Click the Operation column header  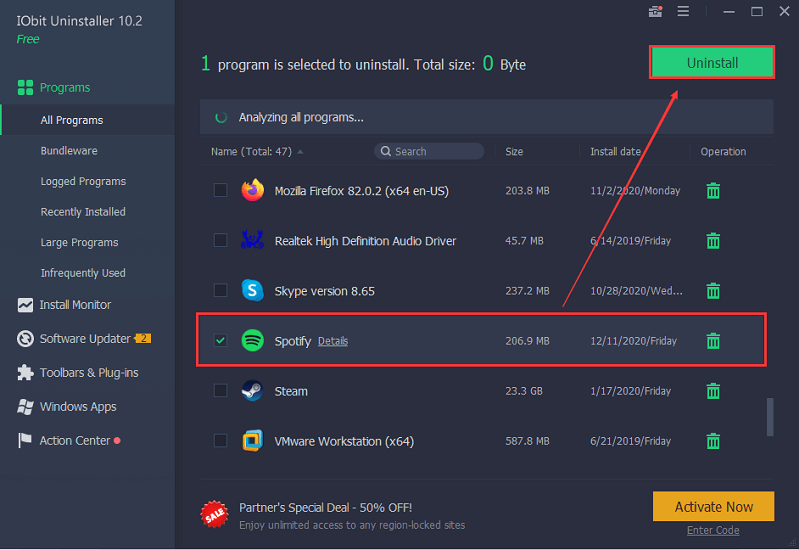pos(723,151)
